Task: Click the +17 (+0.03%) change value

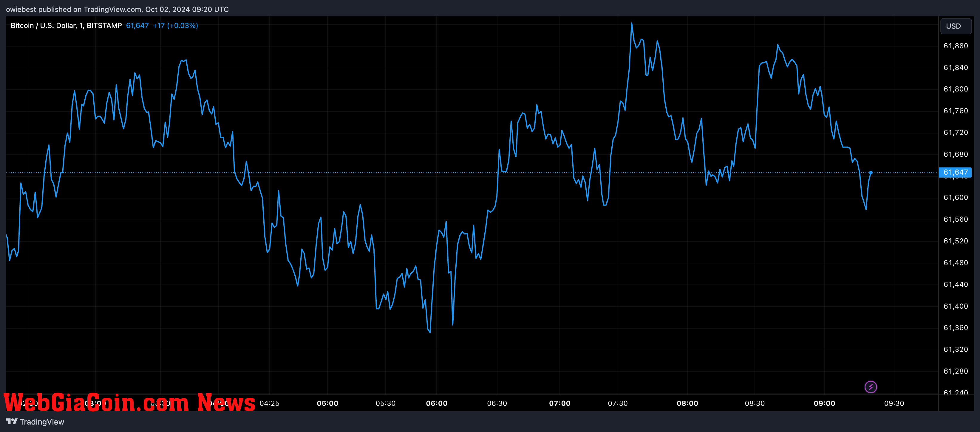Action: tap(175, 25)
